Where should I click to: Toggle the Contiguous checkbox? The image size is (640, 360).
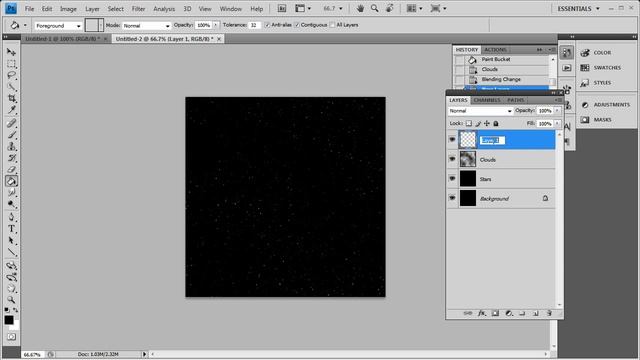coord(297,25)
